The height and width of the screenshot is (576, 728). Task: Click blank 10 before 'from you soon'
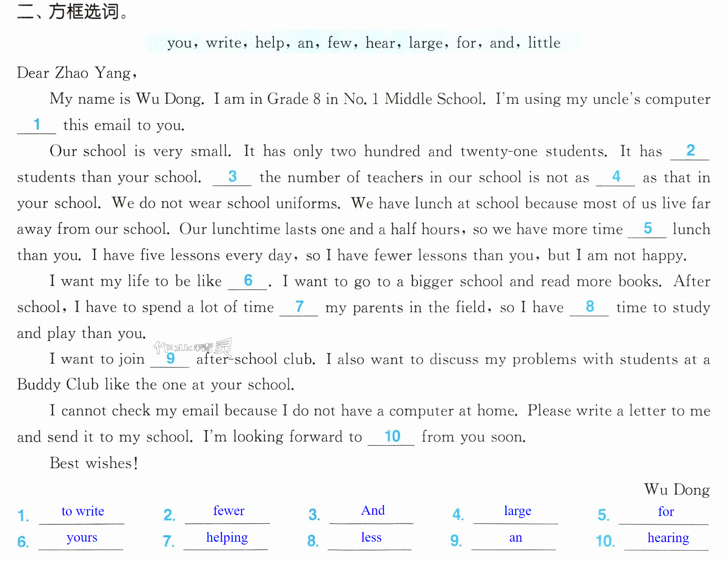pos(391,437)
